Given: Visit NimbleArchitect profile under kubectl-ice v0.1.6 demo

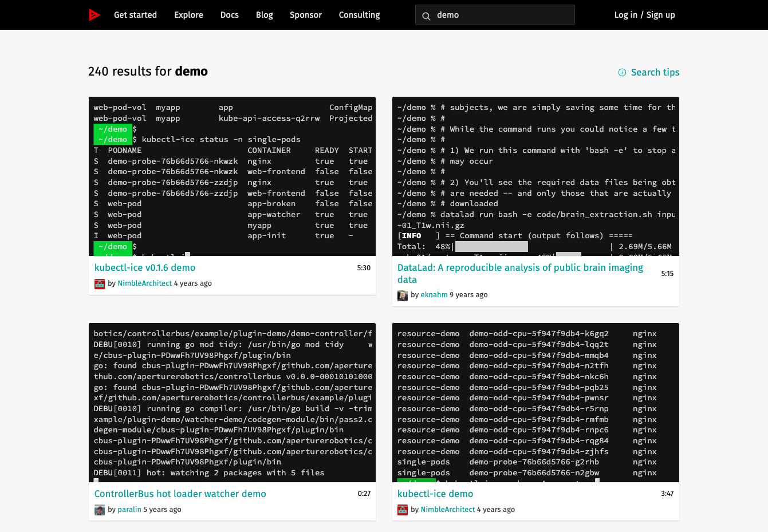Looking at the screenshot, I should coord(145,283).
